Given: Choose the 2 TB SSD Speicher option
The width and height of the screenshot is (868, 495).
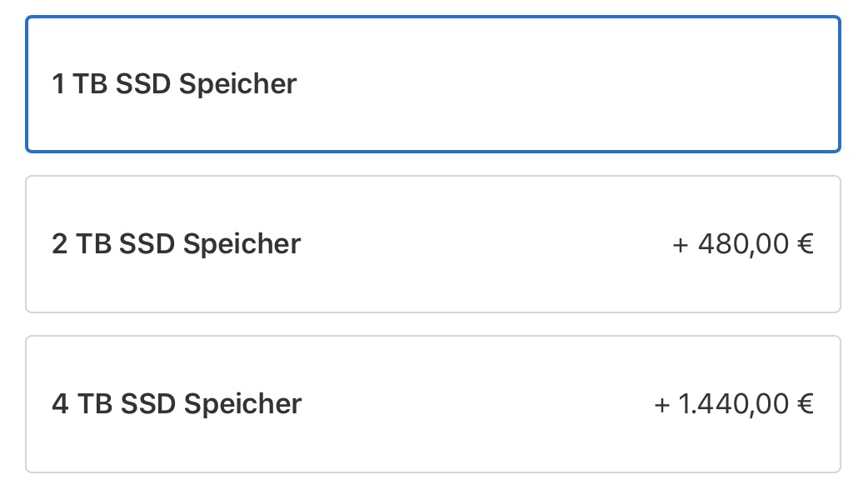Looking at the screenshot, I should click(x=433, y=244).
